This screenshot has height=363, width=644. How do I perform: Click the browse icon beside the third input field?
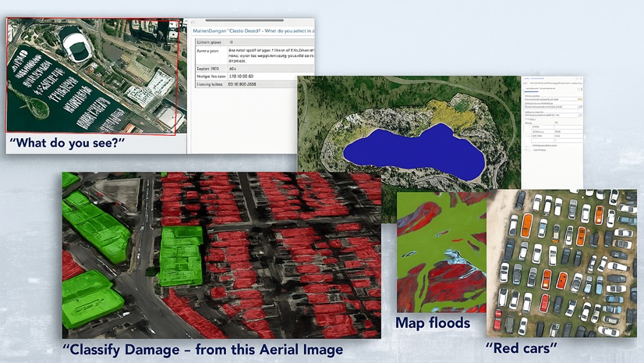click(x=580, y=115)
